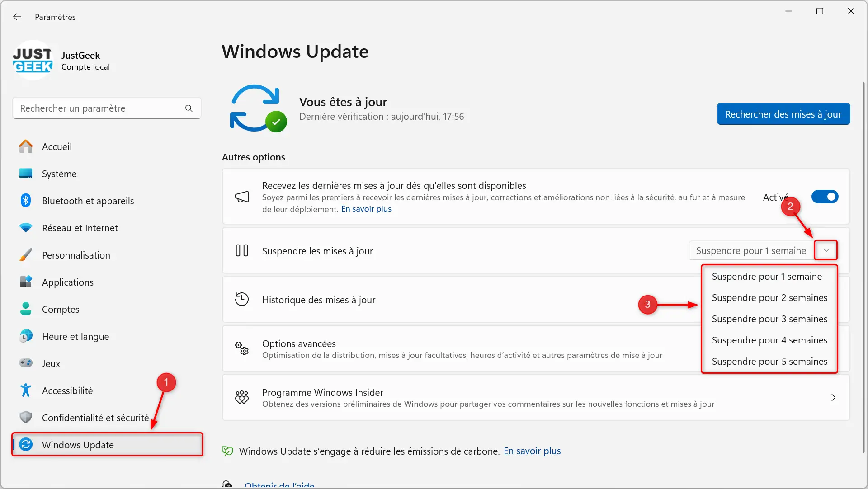This screenshot has height=489, width=868.
Task: Toggle off receive latest updates switch
Action: click(x=825, y=197)
